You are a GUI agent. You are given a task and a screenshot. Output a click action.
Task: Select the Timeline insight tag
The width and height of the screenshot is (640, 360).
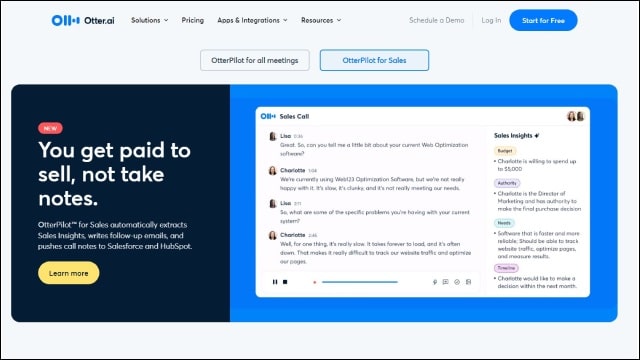point(506,268)
